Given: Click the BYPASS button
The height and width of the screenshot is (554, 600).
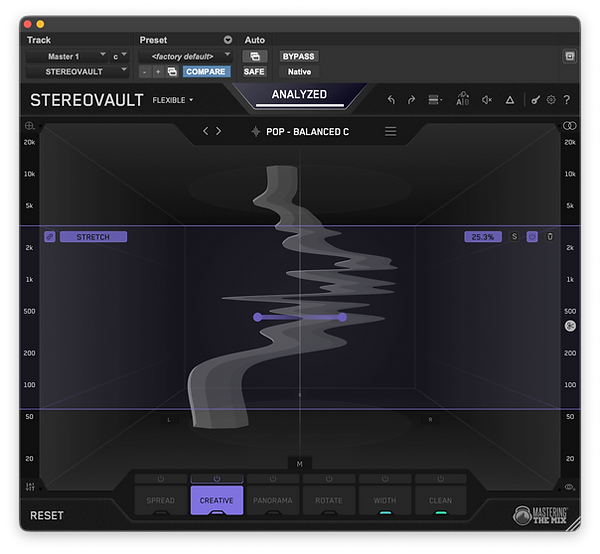Looking at the screenshot, I should 298,56.
